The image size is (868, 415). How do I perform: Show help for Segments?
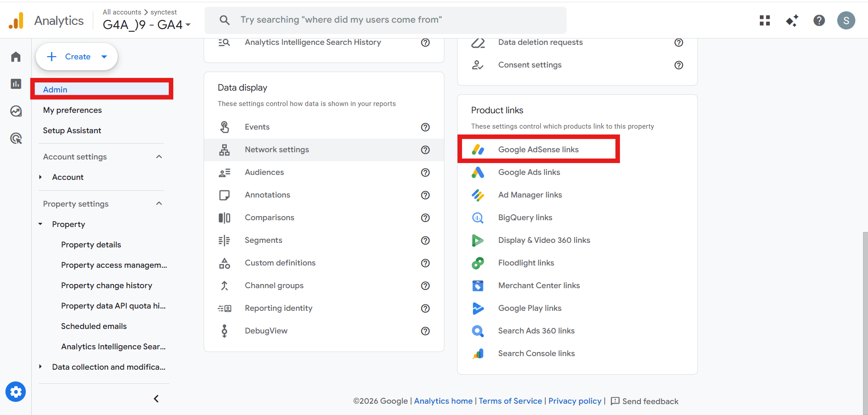(x=425, y=241)
